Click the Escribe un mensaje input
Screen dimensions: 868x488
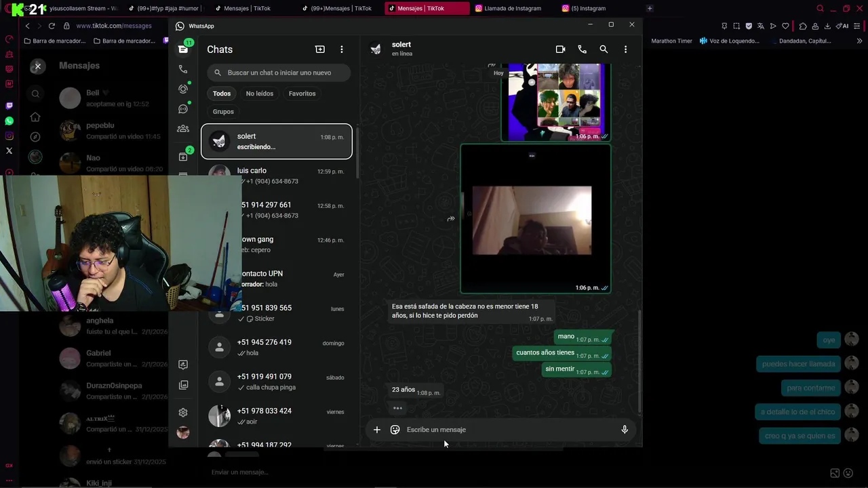point(509,430)
